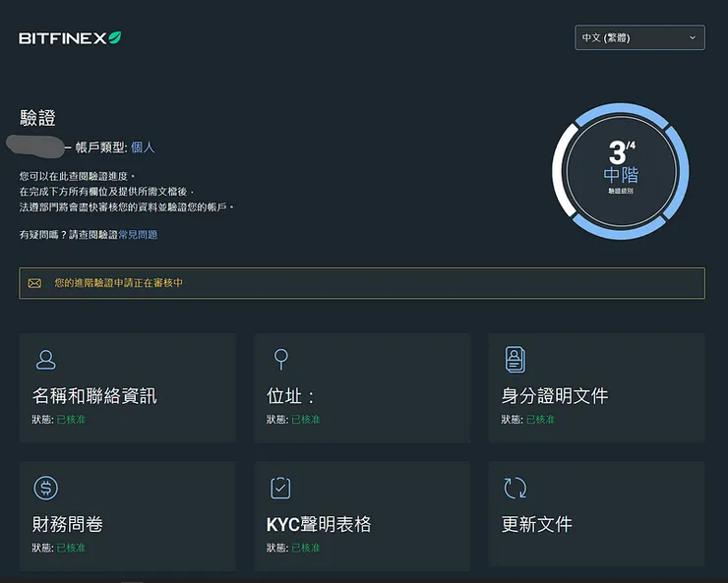Click the person icon for 名稱和聯絡資訊
The image size is (728, 583).
pos(46,360)
